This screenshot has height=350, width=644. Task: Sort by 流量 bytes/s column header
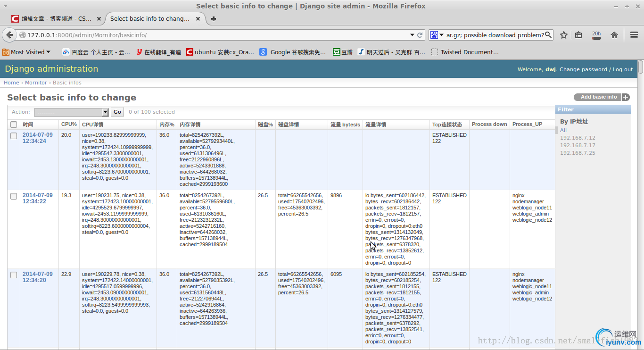coord(345,125)
